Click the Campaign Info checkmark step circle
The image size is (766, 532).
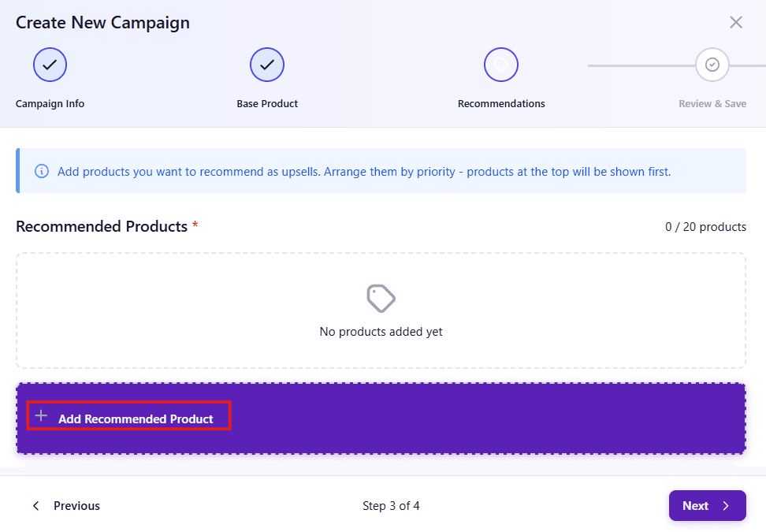(x=50, y=65)
